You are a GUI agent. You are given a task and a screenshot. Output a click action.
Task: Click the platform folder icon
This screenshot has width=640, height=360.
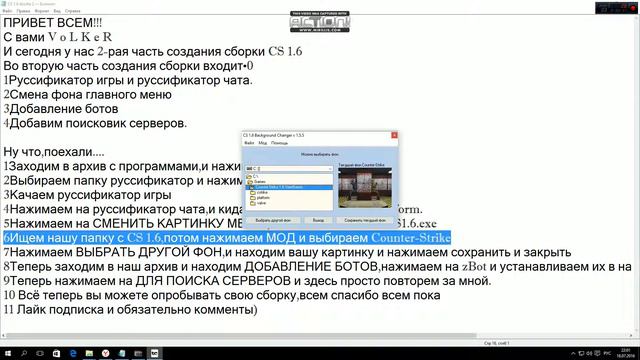click(x=253, y=198)
